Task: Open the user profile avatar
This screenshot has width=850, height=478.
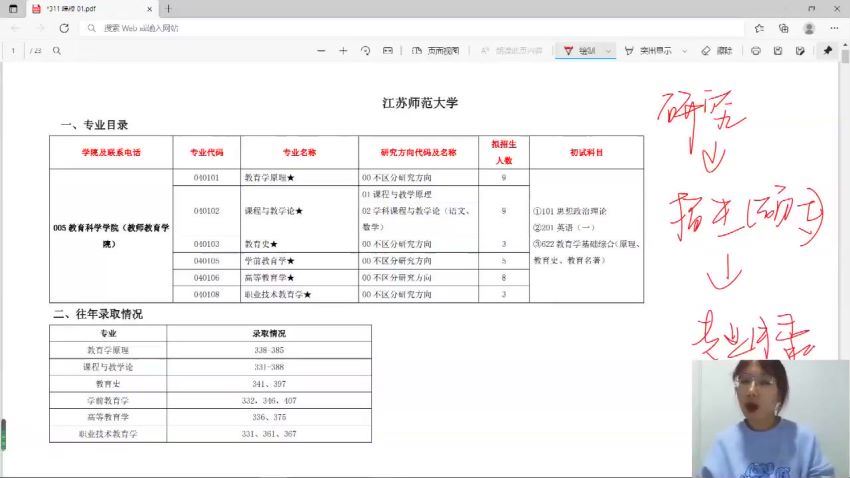Action: [809, 28]
